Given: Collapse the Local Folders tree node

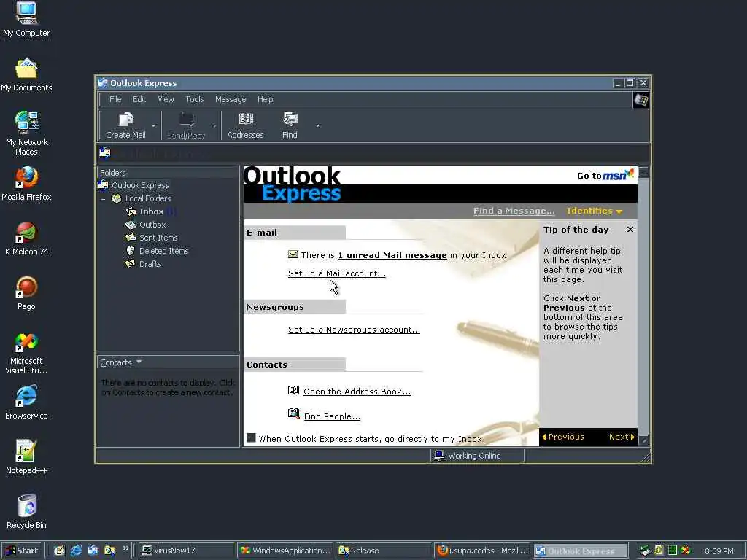Looking at the screenshot, I should [x=104, y=198].
